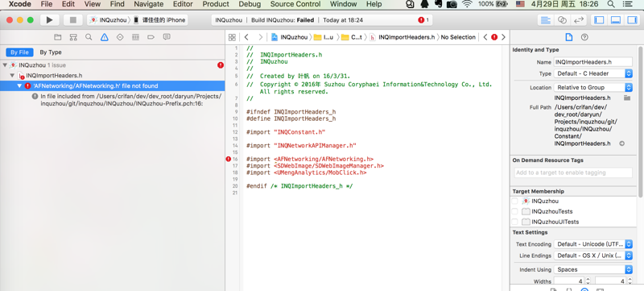This screenshot has height=291, width=644.
Task: Open the Type Default - C Header dropdown
Action: click(x=593, y=73)
